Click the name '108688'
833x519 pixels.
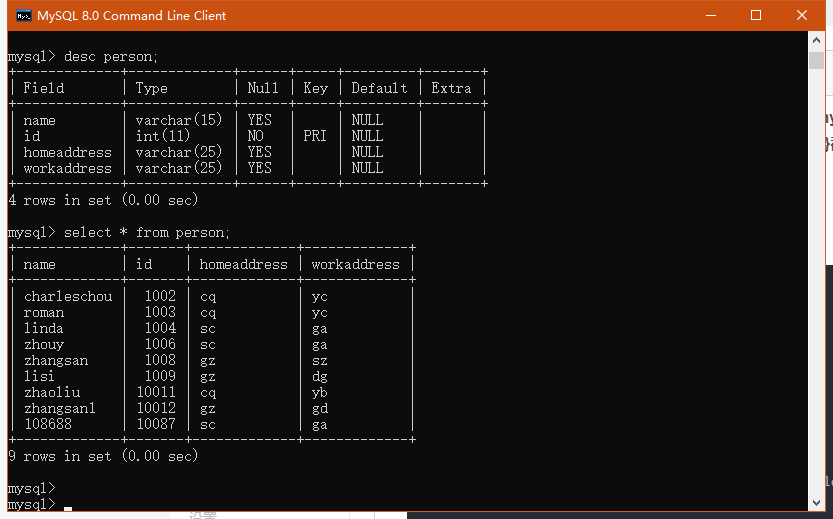48,424
